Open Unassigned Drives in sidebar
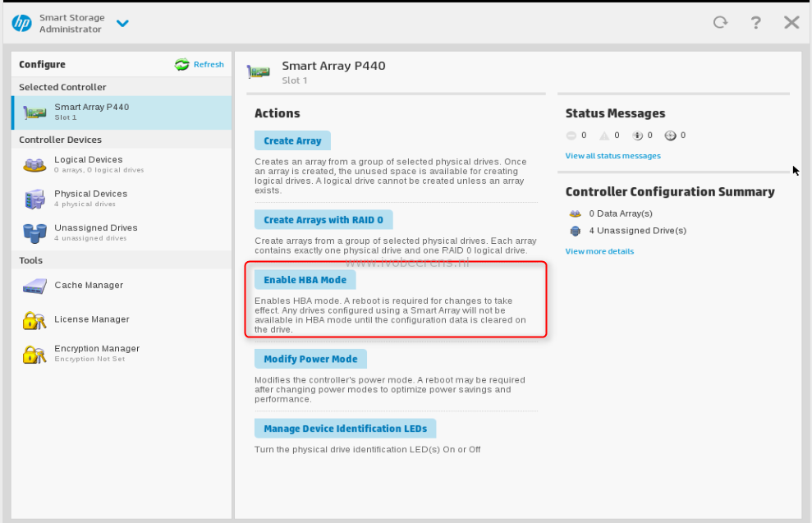 coord(122,232)
